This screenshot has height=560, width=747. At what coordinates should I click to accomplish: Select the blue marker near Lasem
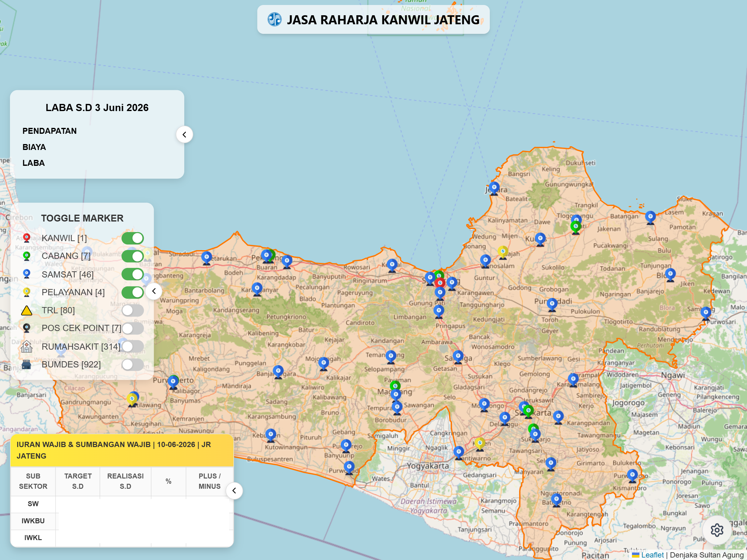[651, 217]
